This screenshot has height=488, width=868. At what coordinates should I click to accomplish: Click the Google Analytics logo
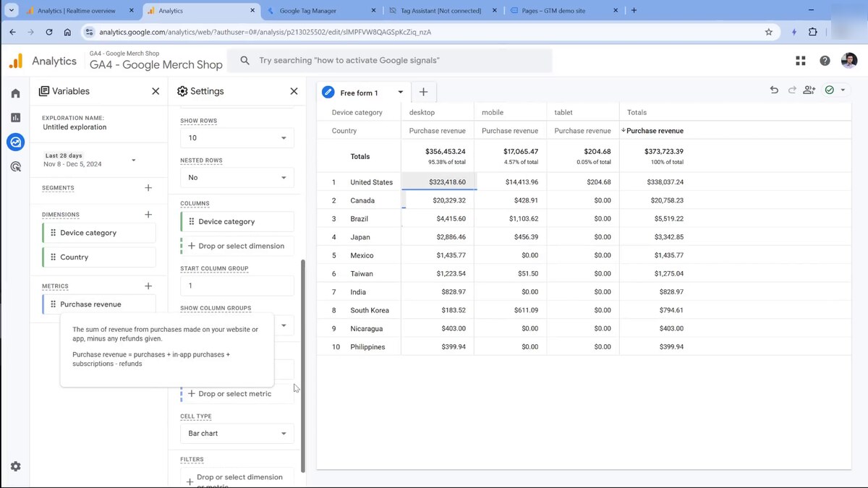(16, 61)
